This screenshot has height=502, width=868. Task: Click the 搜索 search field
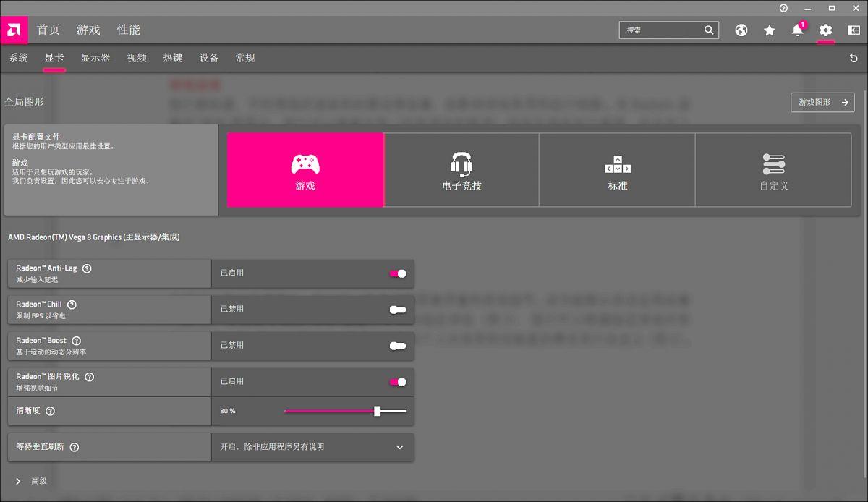[x=669, y=30]
